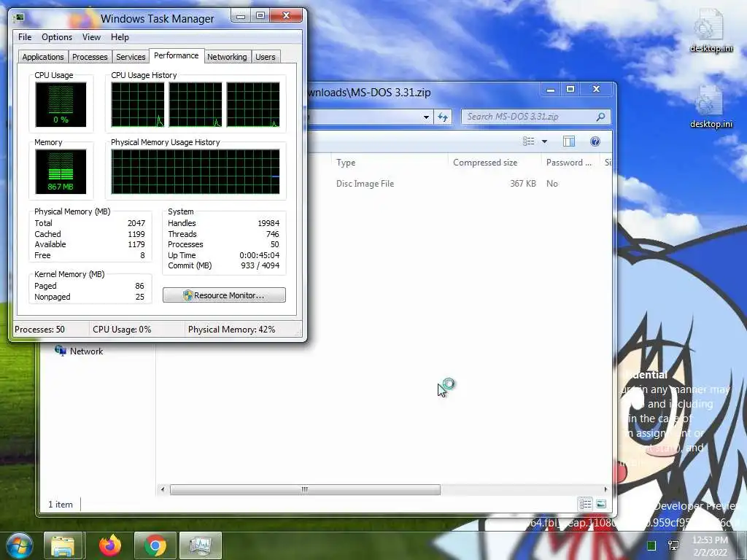Viewport: 747px width, 560px height.
Task: Switch to the Users tab
Action: click(x=266, y=57)
